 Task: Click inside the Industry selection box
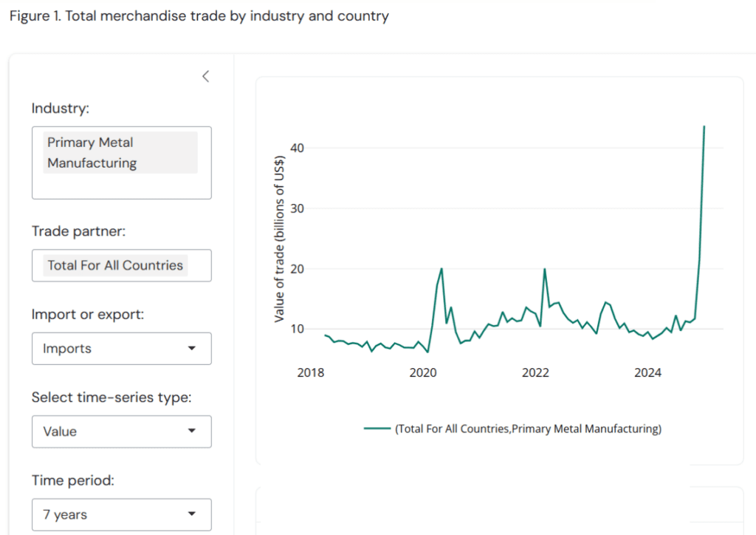coord(121,163)
